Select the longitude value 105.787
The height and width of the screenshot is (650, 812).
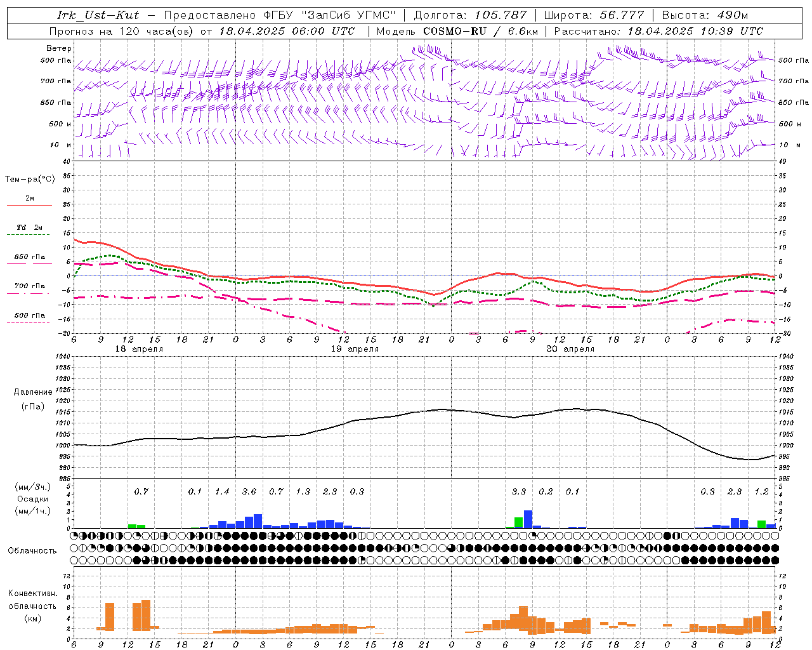click(x=501, y=15)
